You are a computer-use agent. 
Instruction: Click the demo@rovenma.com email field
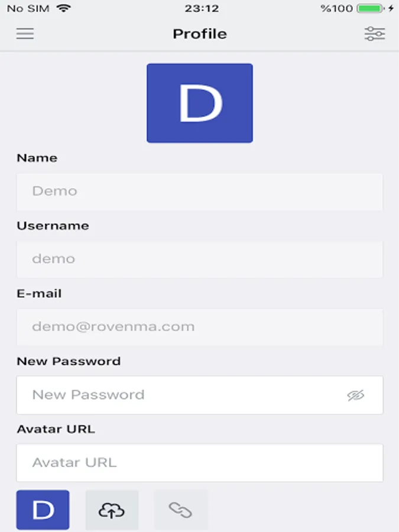coord(200,327)
